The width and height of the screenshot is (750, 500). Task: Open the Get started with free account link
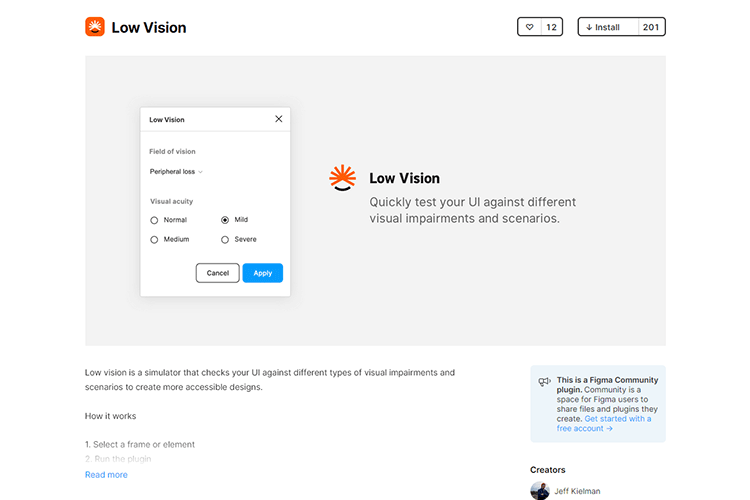pyautogui.click(x=604, y=423)
